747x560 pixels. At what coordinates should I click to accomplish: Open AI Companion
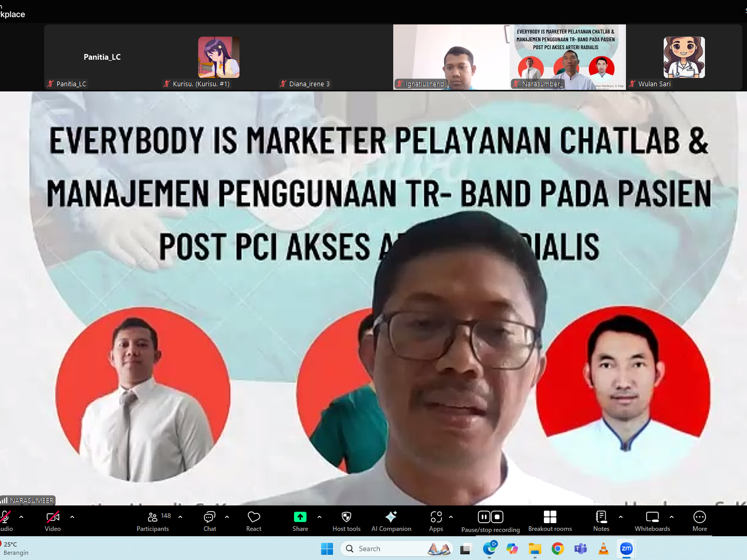click(391, 521)
